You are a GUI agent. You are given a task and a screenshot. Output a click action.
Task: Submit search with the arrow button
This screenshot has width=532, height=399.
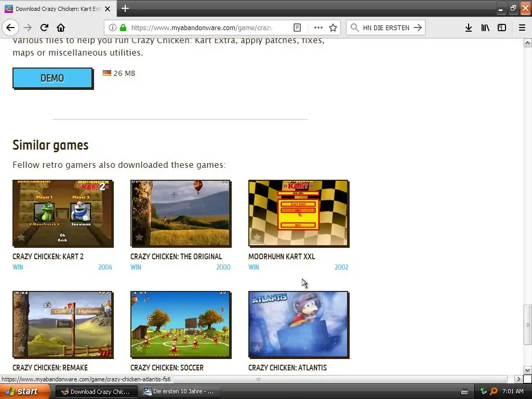pos(418,28)
